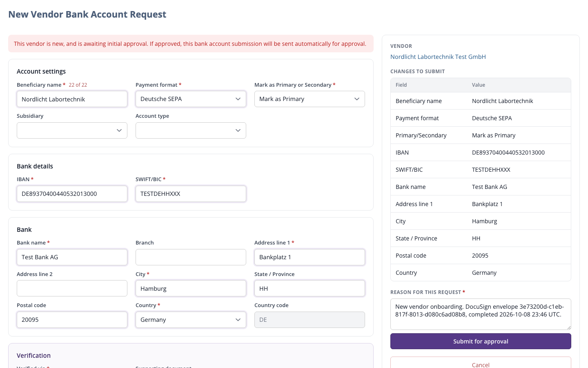Click the Beneficiary name input field

(x=72, y=99)
